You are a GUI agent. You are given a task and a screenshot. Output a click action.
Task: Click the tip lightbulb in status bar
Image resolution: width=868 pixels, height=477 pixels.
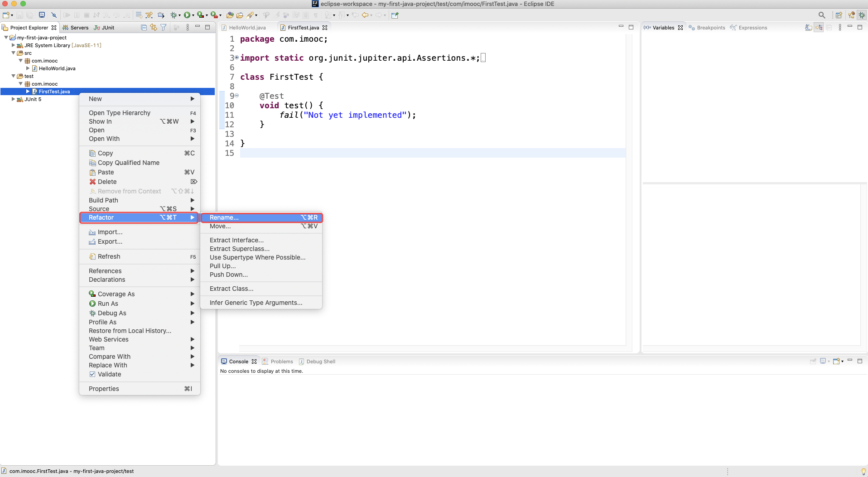coord(863,471)
